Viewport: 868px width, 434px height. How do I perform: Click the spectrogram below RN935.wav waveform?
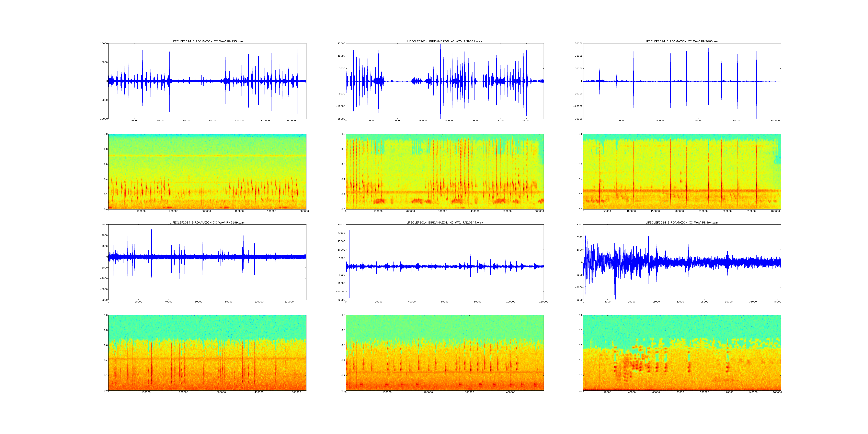(x=207, y=172)
